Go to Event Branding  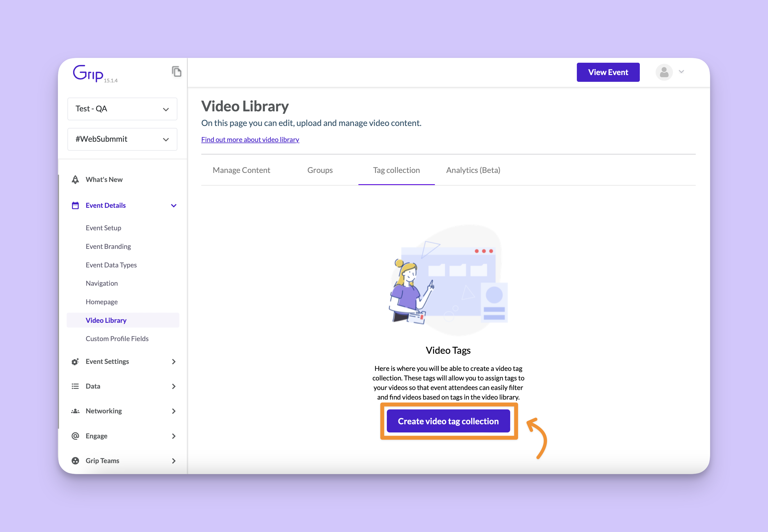click(108, 246)
